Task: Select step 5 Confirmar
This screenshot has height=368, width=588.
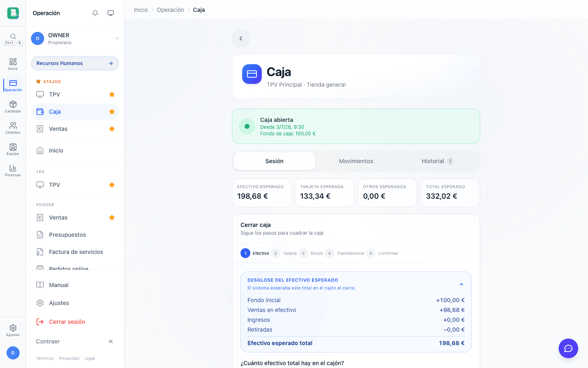Action: point(382,253)
